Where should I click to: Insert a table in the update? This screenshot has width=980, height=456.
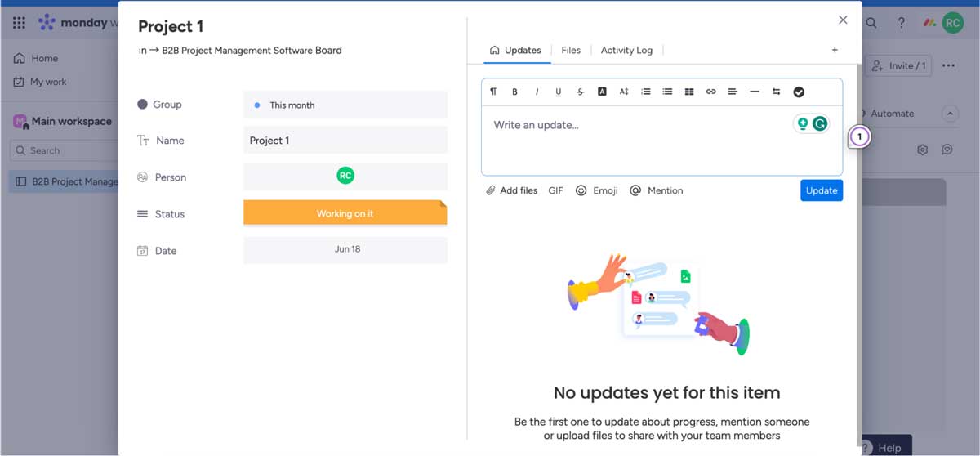(689, 92)
